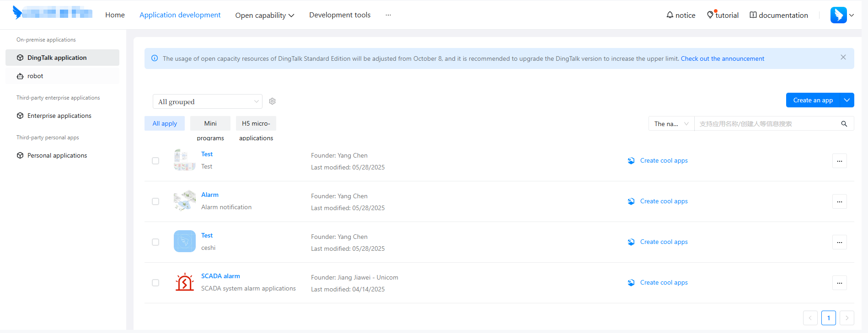
Task: Focus the application search input field
Action: coord(766,124)
